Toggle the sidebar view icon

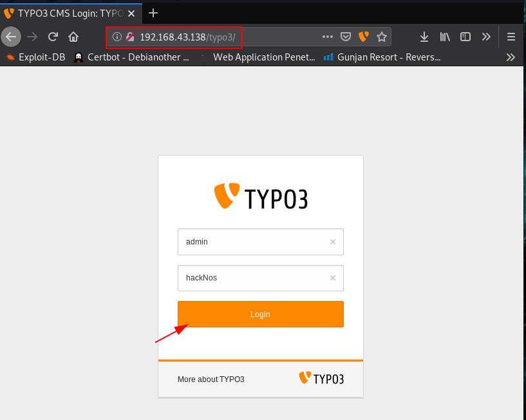(x=465, y=37)
